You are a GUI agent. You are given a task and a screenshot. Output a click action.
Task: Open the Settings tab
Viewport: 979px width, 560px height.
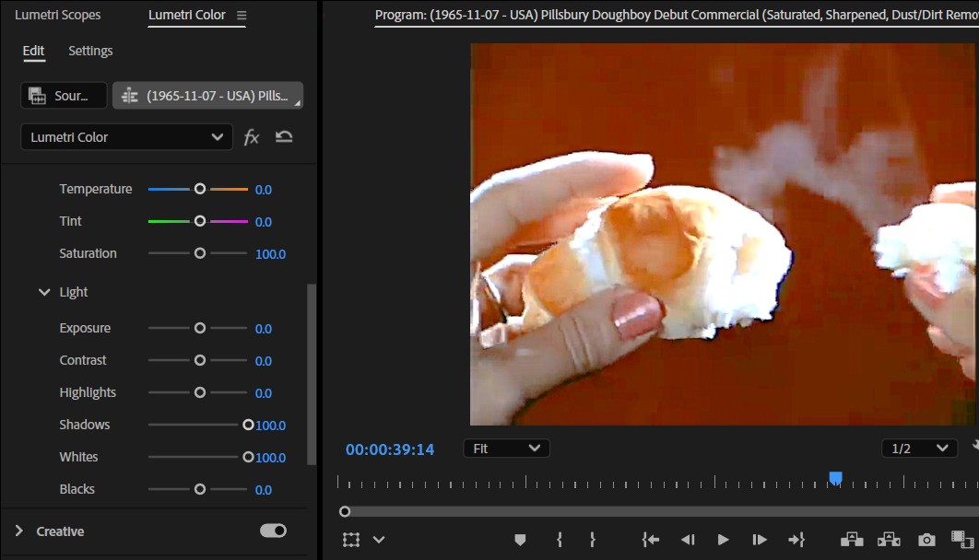(90, 51)
